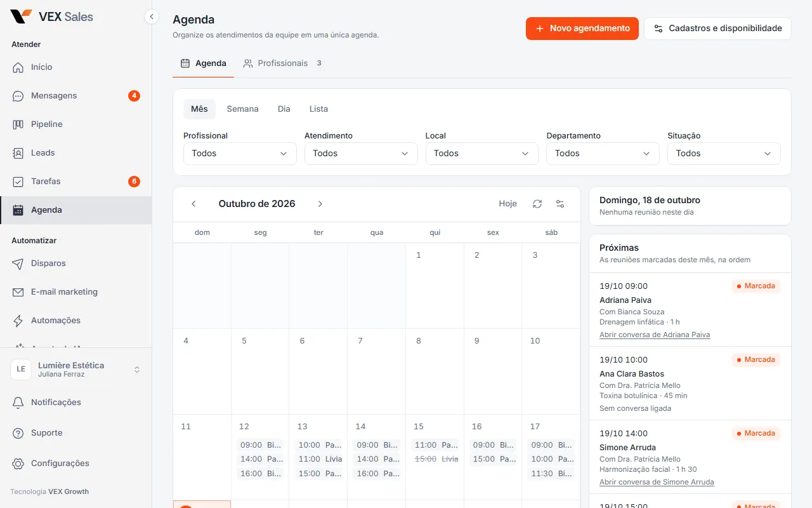Select day 8 in the calendar
The image size is (812, 508).
click(x=435, y=371)
